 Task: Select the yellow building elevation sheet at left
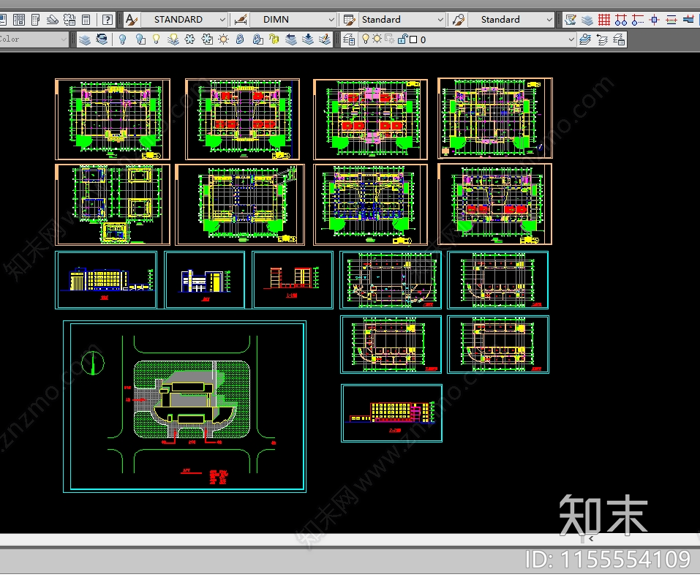pos(106,280)
